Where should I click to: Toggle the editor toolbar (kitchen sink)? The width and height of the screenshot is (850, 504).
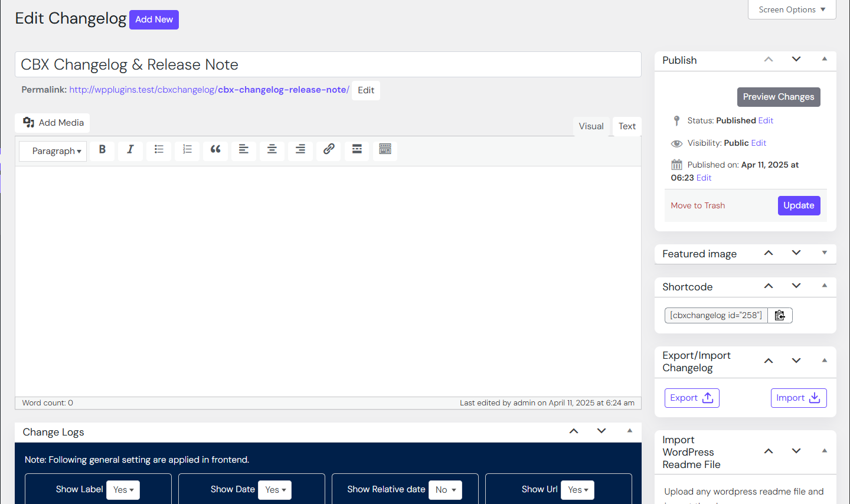[x=385, y=150]
